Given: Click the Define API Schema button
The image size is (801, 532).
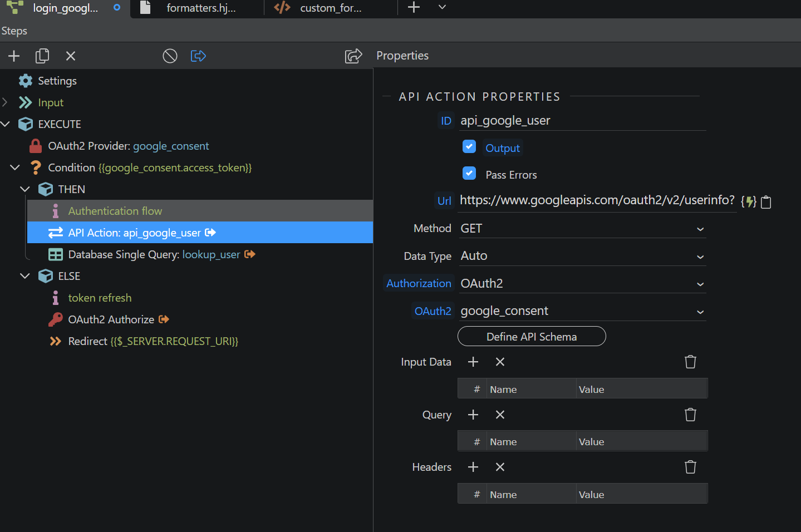Looking at the screenshot, I should tap(532, 337).
